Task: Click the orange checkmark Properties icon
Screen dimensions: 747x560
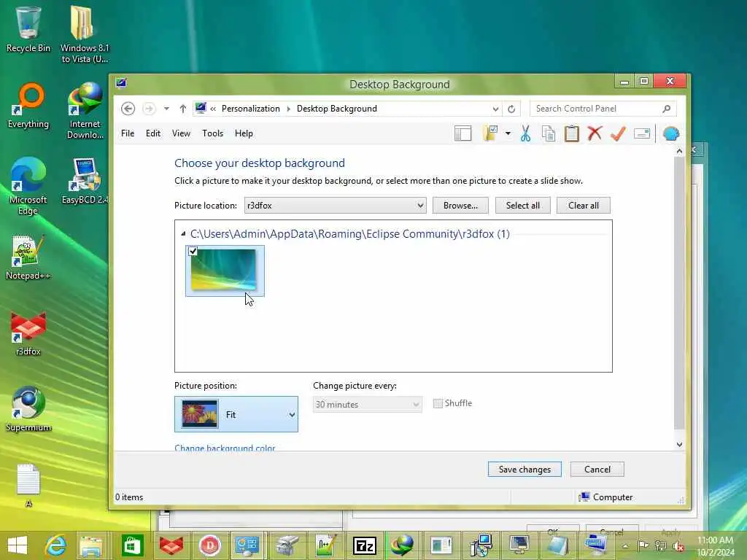Action: pos(618,134)
